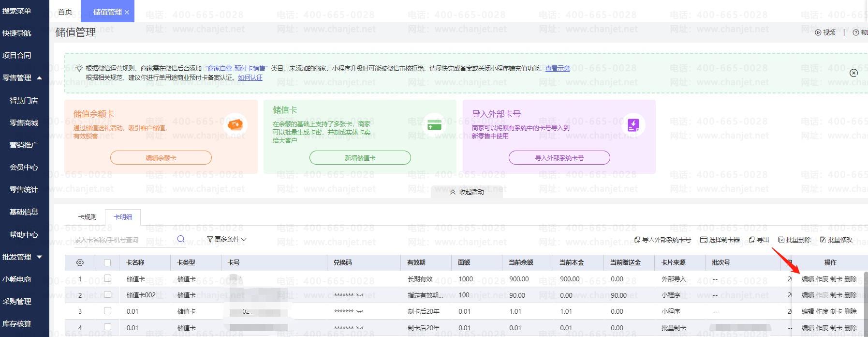
Task: Click the search magnifier icon
Action: point(181,239)
